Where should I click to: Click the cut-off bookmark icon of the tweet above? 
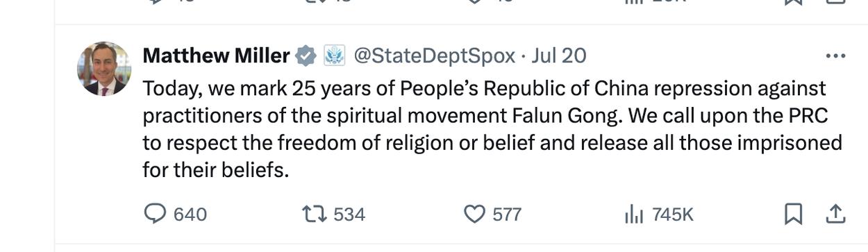coord(793,2)
